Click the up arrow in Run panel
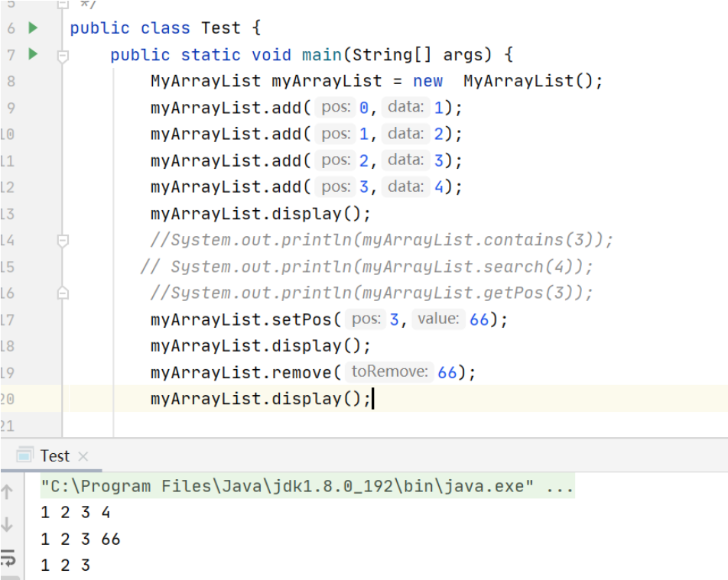 coord(8,492)
